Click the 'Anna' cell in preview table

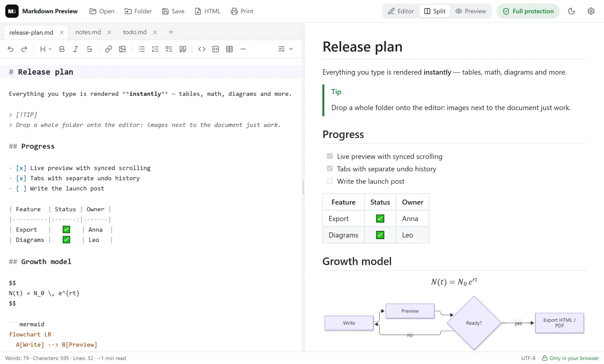pos(413,219)
